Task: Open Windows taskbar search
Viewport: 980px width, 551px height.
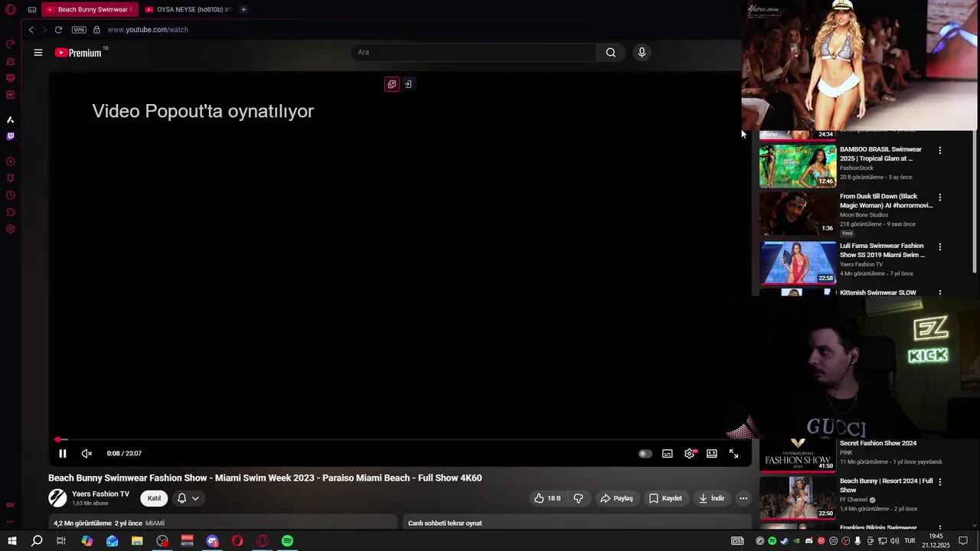Action: pyautogui.click(x=37, y=541)
